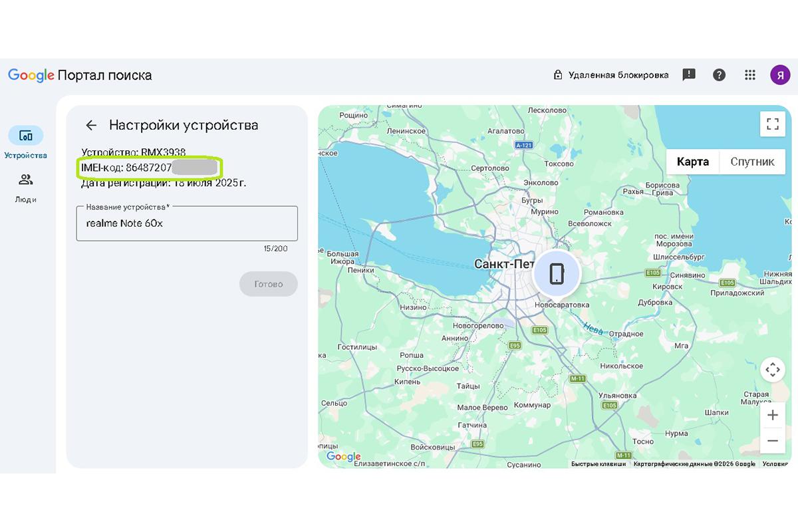Click the Google logo on the map
798x532 pixels.
(343, 457)
